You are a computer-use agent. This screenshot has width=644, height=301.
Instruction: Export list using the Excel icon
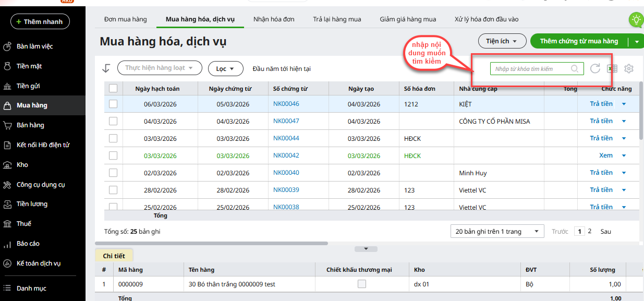(x=612, y=69)
